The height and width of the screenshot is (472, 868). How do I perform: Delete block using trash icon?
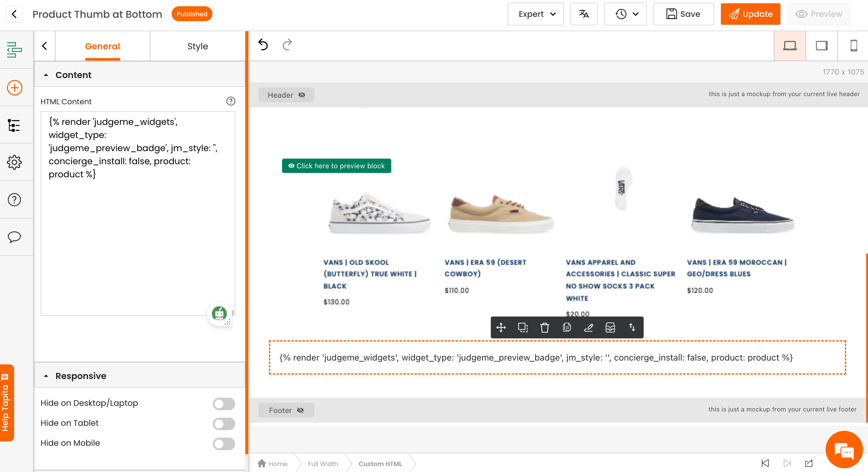(544, 327)
